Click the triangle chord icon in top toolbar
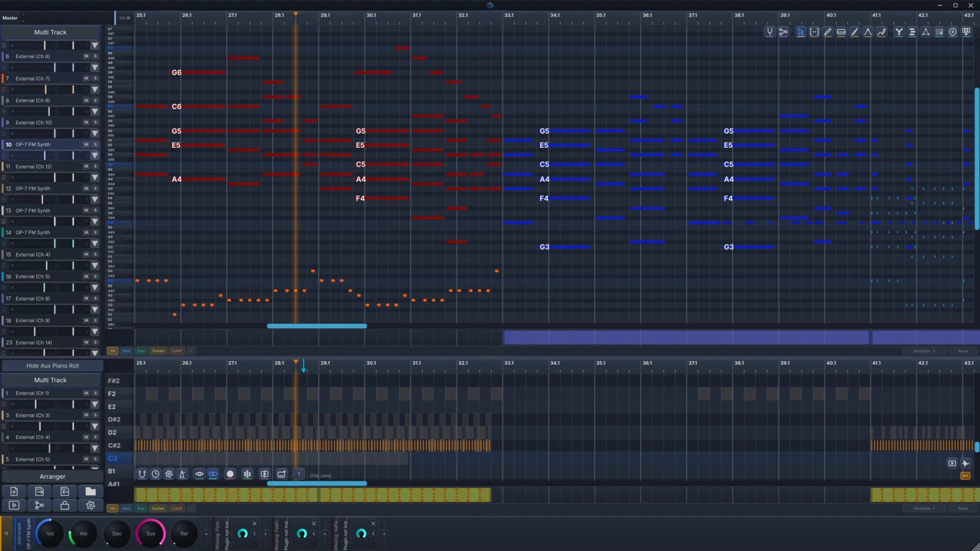This screenshot has width=980, height=551. point(925,32)
